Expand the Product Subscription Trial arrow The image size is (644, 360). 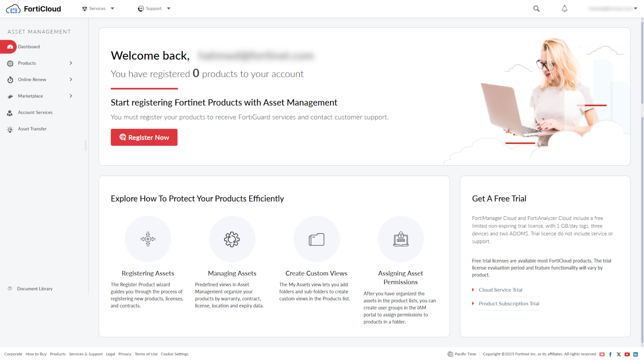click(473, 303)
